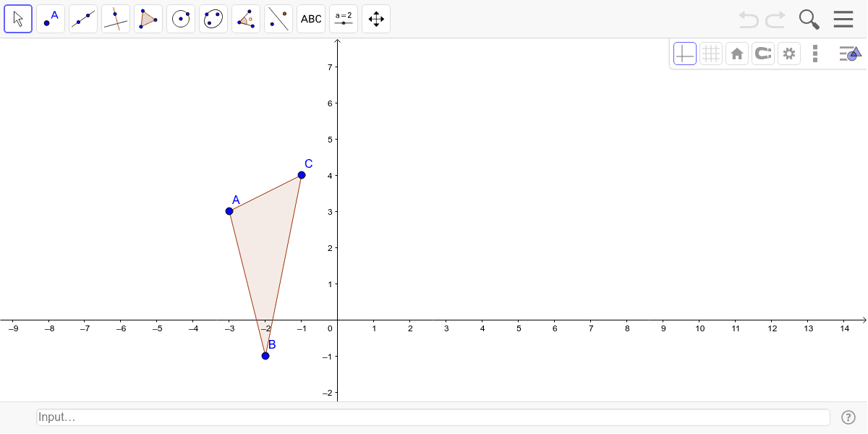868x434 pixels.
Task: Reset to standard view home
Action: click(737, 54)
